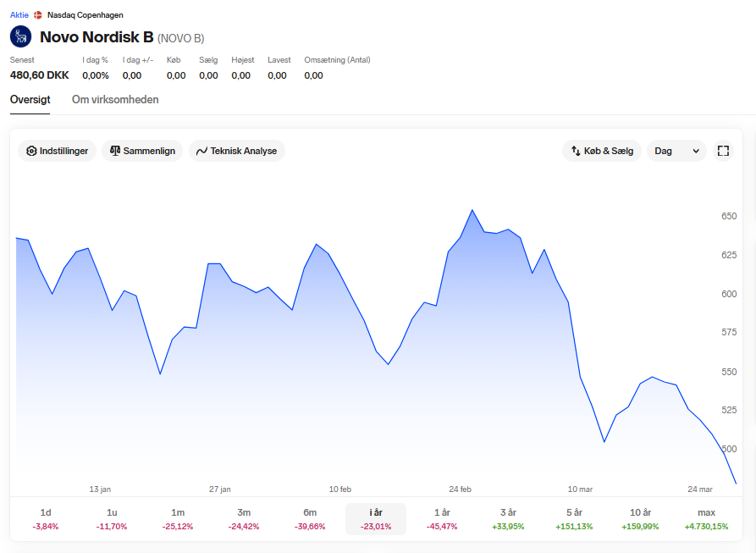Image resolution: width=756 pixels, height=553 pixels.
Task: Open chart fullscreen with expand icon
Action: 723,151
